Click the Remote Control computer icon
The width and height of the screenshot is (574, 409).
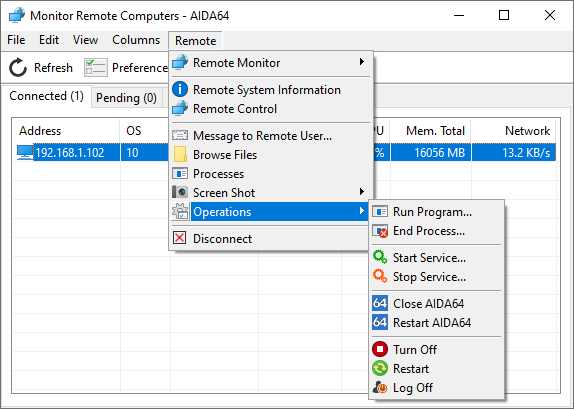[x=180, y=109]
